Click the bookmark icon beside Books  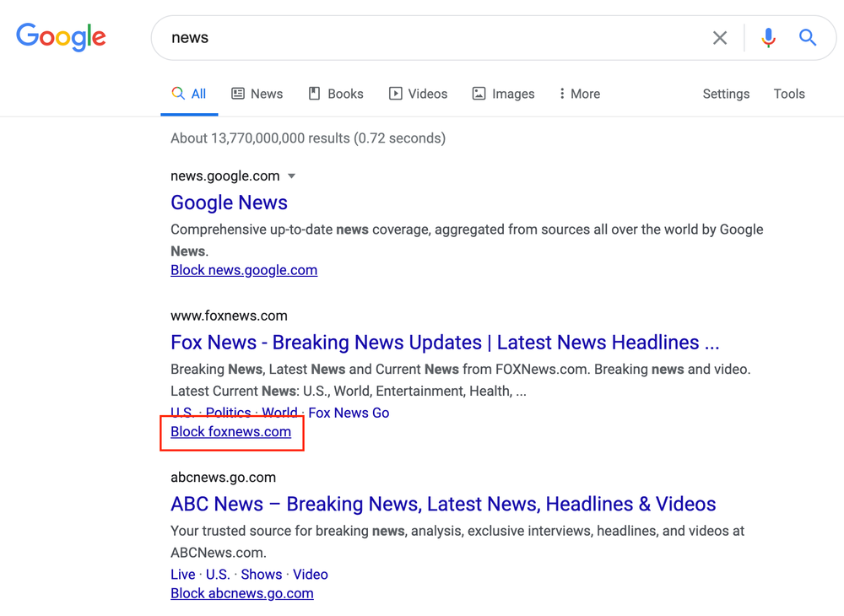(313, 93)
